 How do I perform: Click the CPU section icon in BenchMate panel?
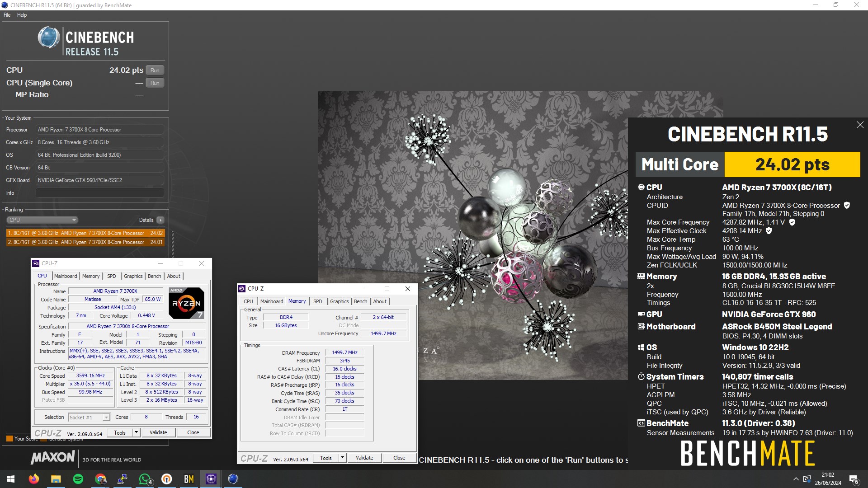(641, 187)
